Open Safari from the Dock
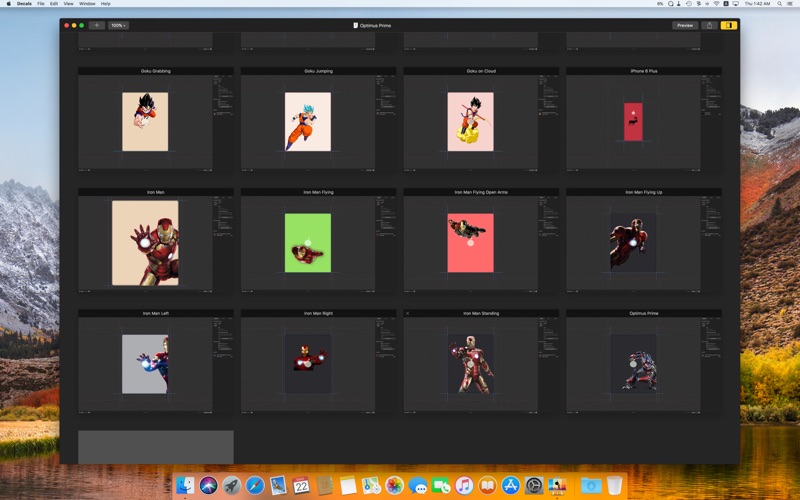The height and width of the screenshot is (500, 800). 255,485
